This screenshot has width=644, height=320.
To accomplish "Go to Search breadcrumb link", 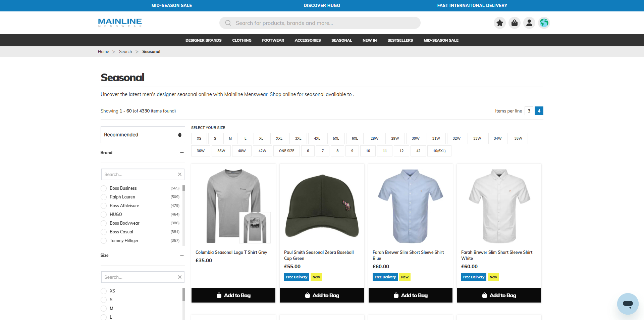I will (125, 51).
